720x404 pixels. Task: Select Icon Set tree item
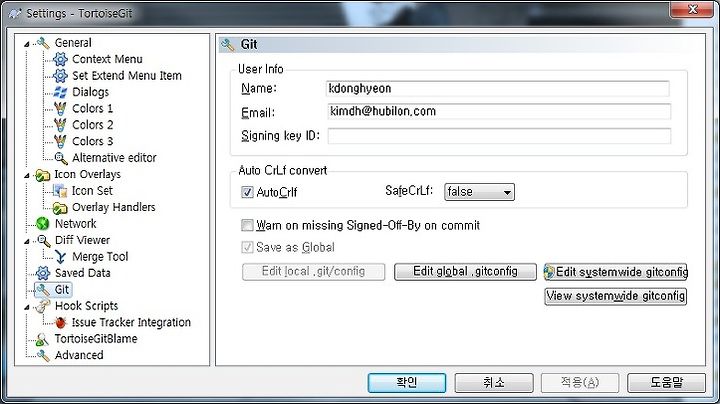(x=92, y=191)
